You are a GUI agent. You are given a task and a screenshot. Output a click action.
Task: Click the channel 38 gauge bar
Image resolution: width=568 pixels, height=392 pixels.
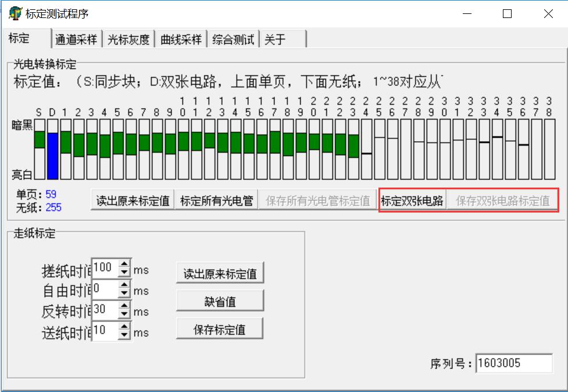click(549, 149)
